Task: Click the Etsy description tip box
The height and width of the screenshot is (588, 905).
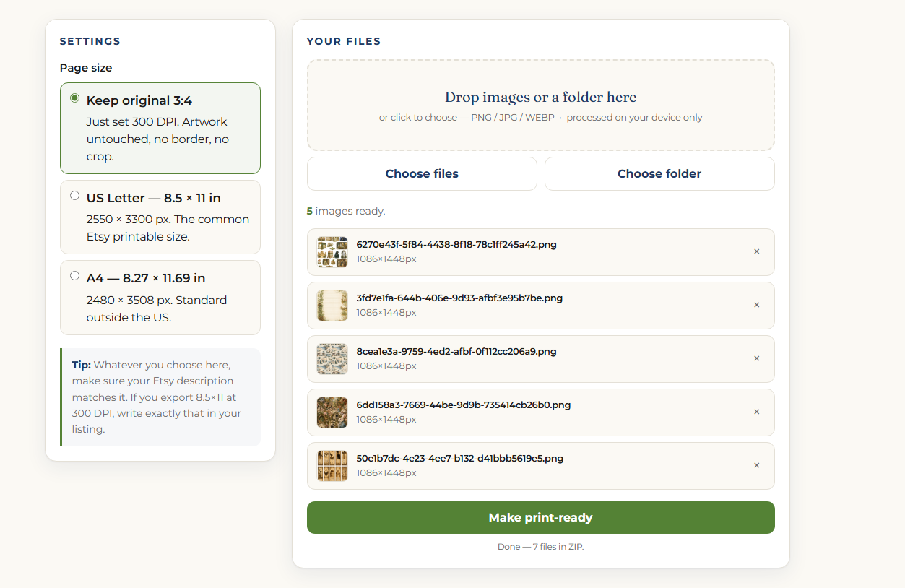Action: [160, 397]
